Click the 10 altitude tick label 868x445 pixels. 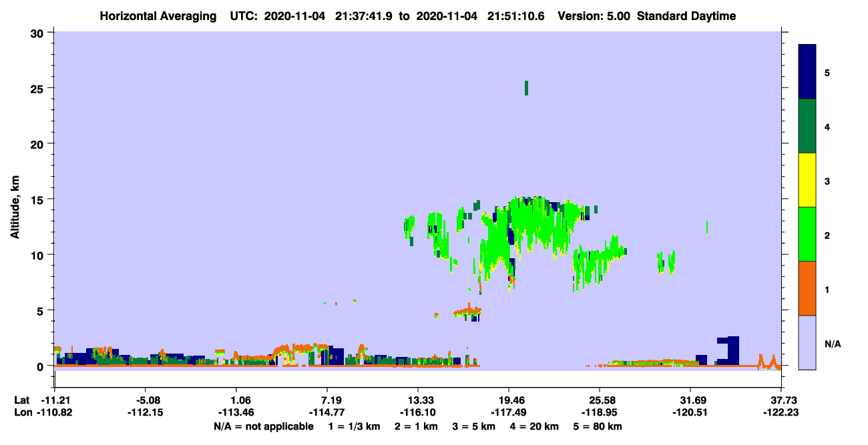[39, 255]
